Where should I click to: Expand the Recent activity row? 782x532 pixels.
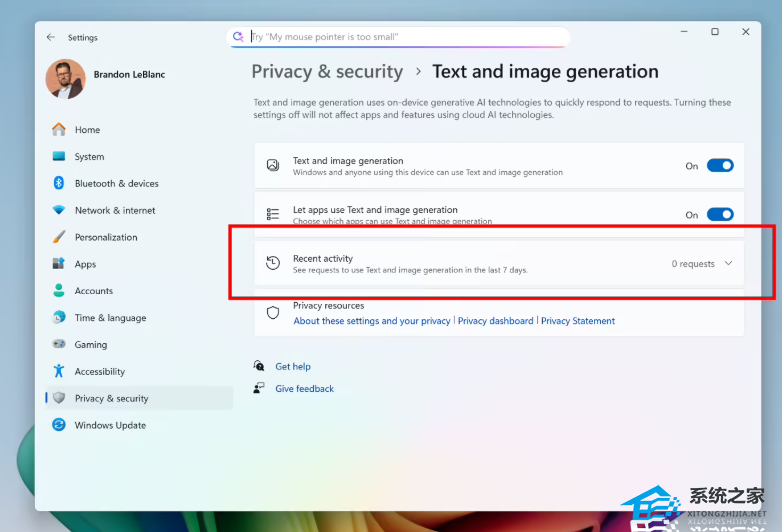pos(450,264)
